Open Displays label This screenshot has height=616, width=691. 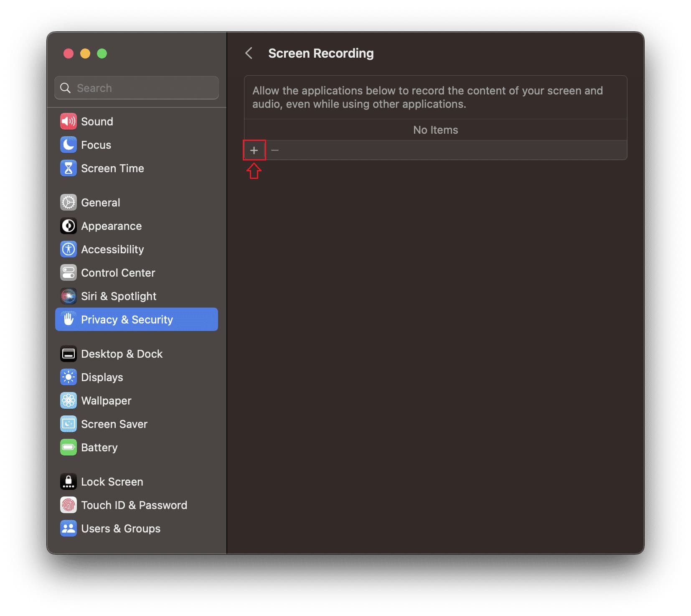coord(102,377)
